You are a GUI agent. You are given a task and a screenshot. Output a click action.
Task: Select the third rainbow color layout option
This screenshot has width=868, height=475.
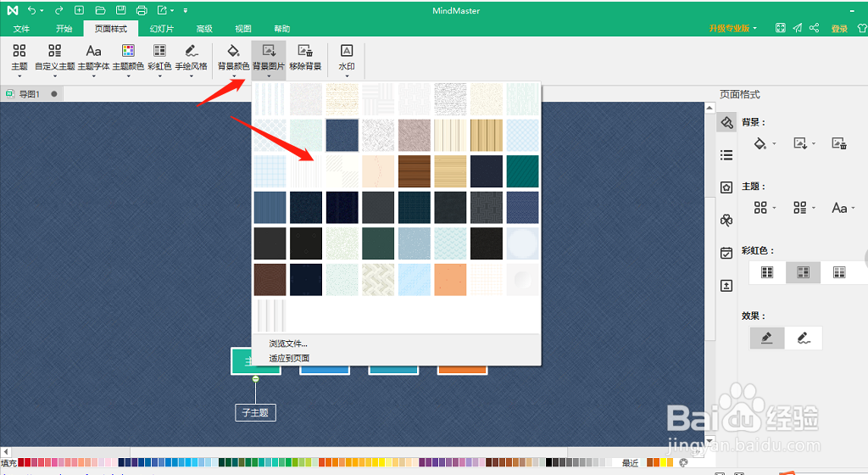pyautogui.click(x=839, y=271)
